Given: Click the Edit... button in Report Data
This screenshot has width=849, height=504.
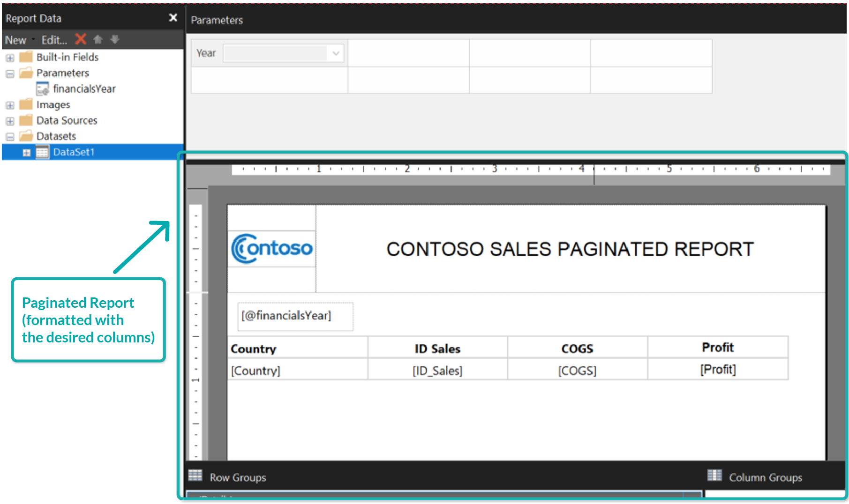Looking at the screenshot, I should [x=54, y=40].
